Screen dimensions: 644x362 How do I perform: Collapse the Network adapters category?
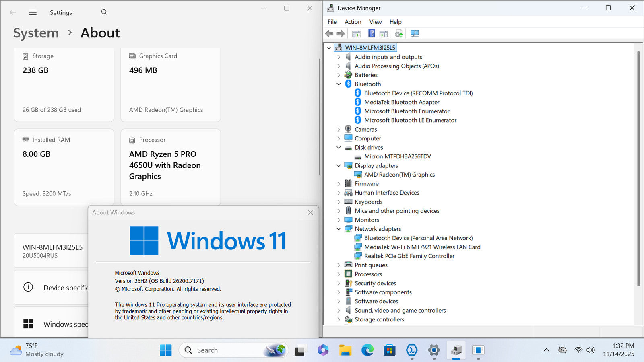pos(339,229)
